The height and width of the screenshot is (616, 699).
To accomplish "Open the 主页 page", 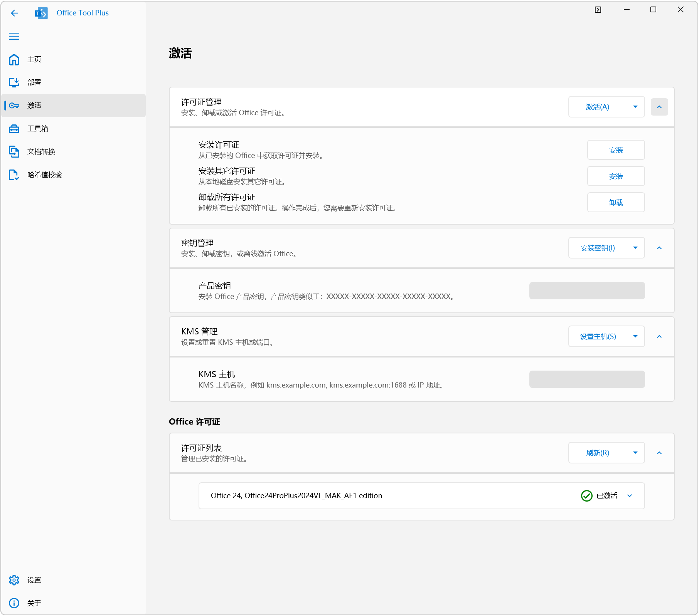I will tap(73, 59).
